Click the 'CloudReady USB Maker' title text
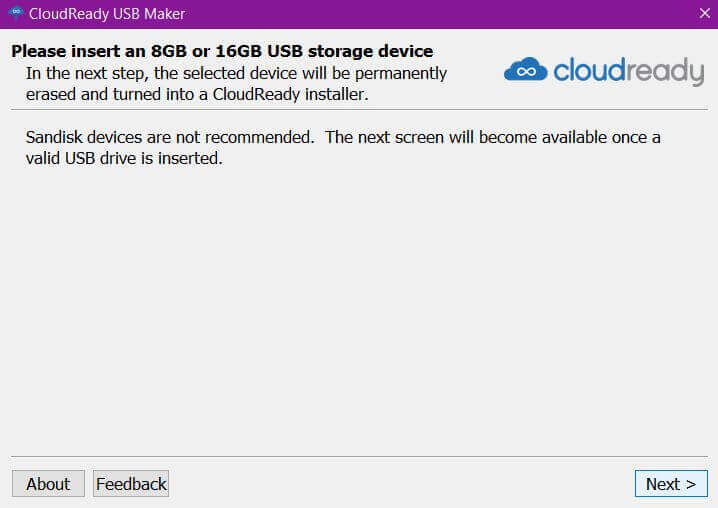The height and width of the screenshot is (508, 718). point(107,14)
